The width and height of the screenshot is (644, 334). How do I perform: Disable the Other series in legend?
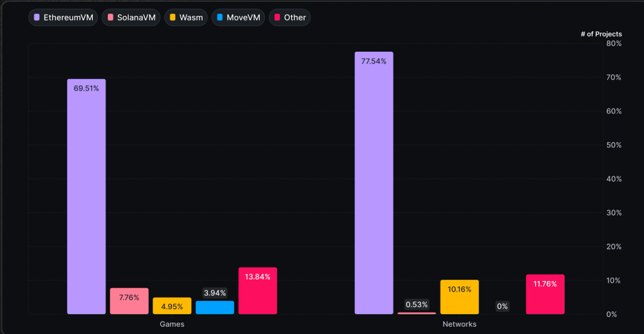click(x=289, y=17)
